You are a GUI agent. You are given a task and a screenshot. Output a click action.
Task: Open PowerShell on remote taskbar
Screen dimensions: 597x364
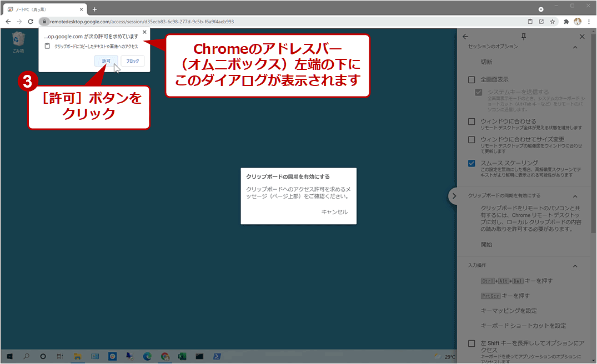217,356
